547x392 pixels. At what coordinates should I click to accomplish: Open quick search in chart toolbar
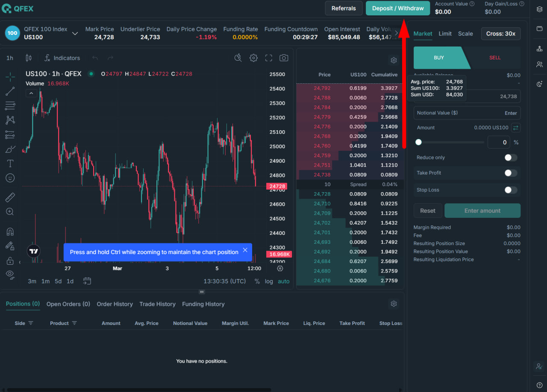[x=238, y=58]
